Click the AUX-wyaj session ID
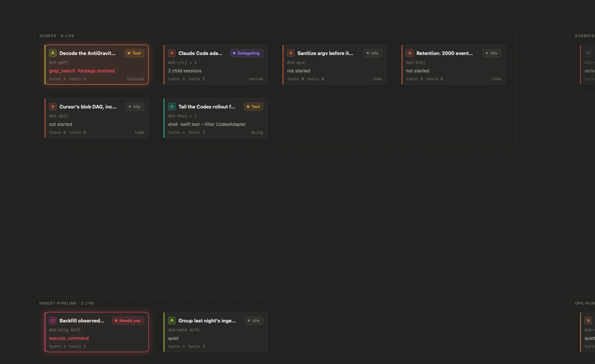The image size is (595, 364). coord(297,63)
